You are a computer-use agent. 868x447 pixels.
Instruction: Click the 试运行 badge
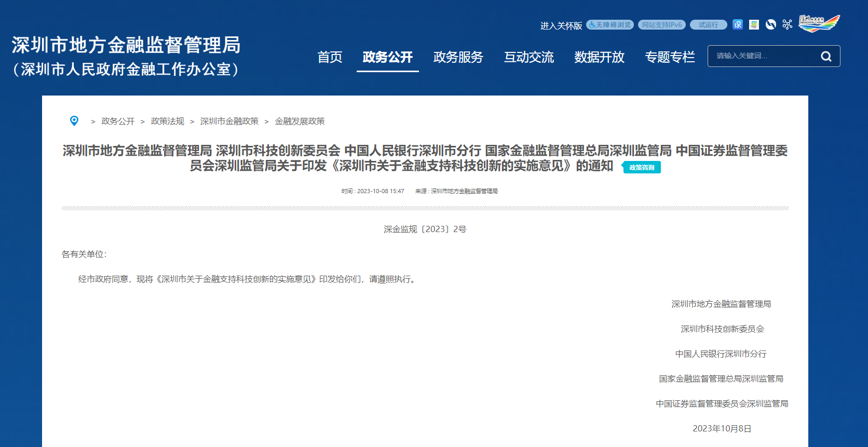click(709, 24)
